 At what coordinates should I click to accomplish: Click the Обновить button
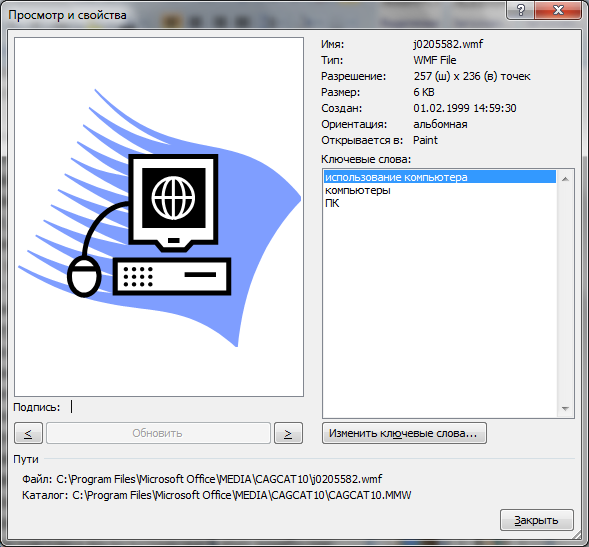[x=158, y=433]
